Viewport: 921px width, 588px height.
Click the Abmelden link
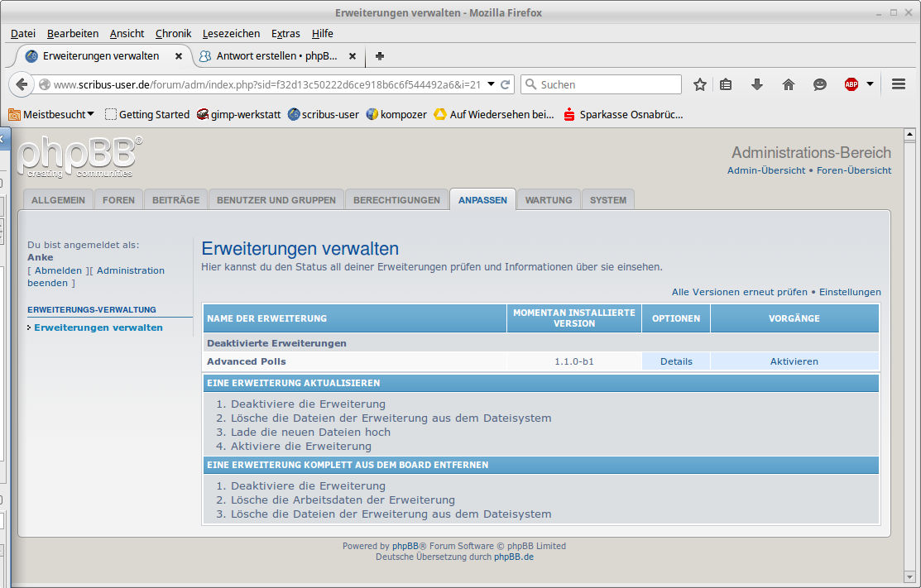[58, 270]
